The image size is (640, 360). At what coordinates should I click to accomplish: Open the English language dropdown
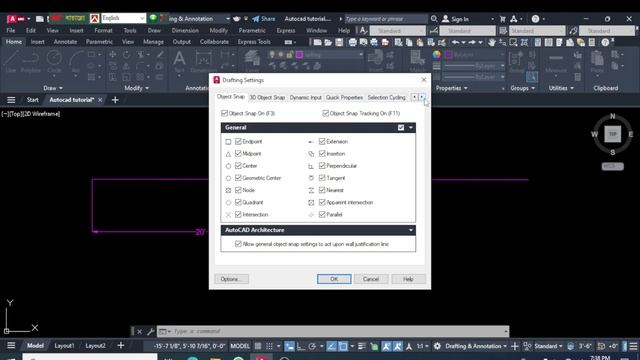pos(123,18)
